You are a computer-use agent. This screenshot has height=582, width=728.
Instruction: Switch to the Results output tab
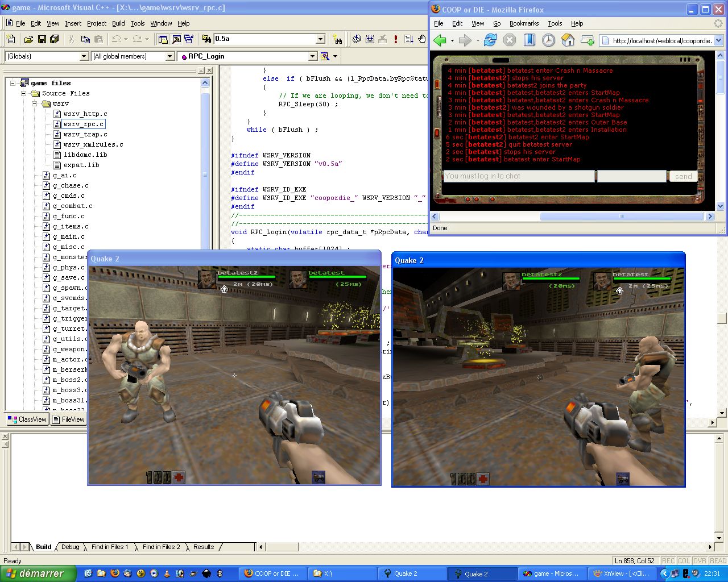coord(204,547)
